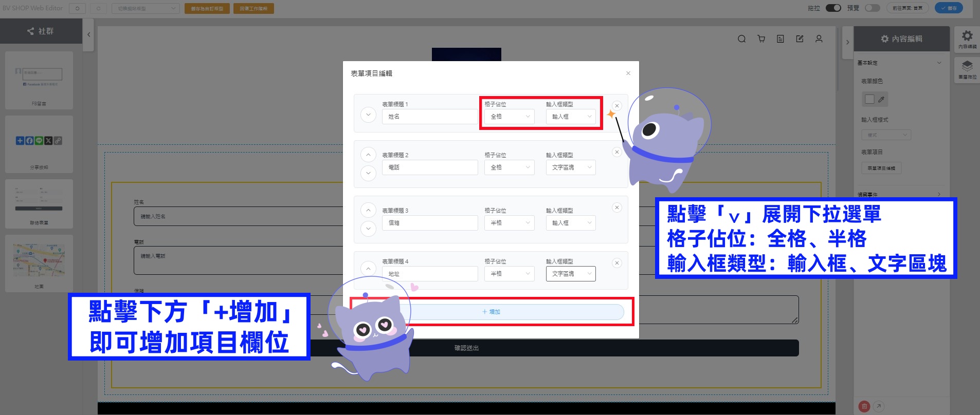Click the 內容編輯 panel header

click(x=902, y=39)
